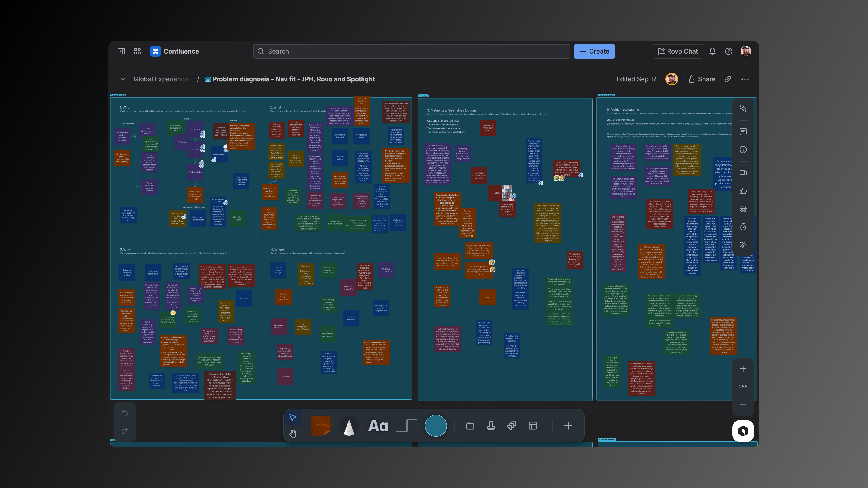Viewport: 868px width, 488px height.
Task: Start voting with thumbs-up icon
Action: (x=743, y=191)
